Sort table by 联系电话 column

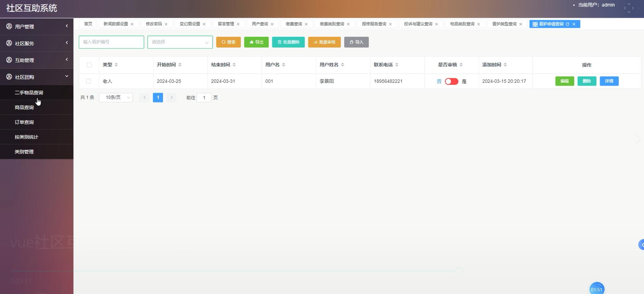[x=397, y=65]
